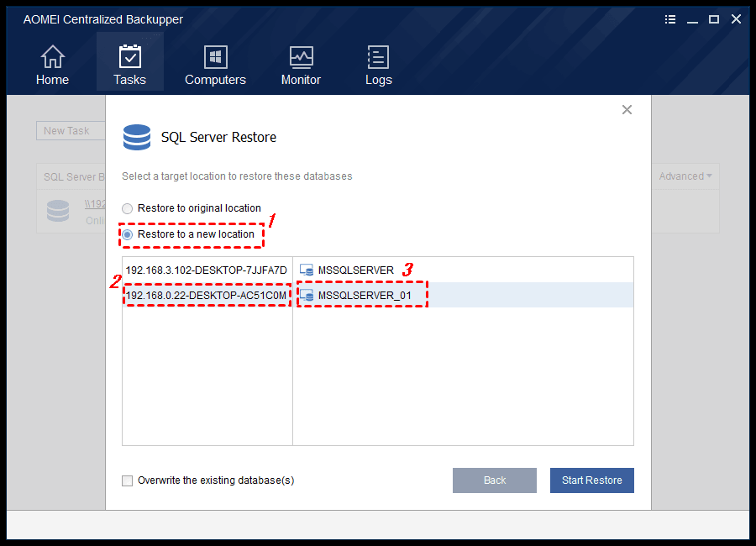Click the Back button

click(494, 480)
